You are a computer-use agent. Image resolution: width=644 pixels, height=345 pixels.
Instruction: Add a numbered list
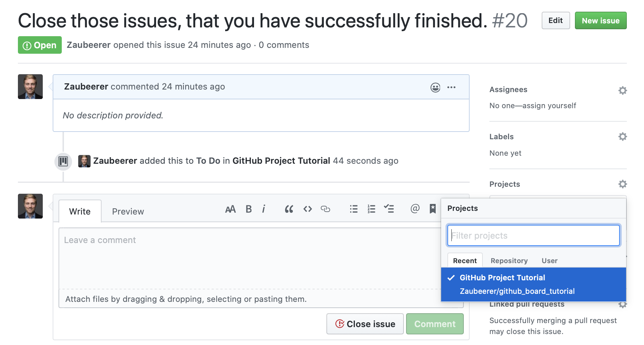371,209
